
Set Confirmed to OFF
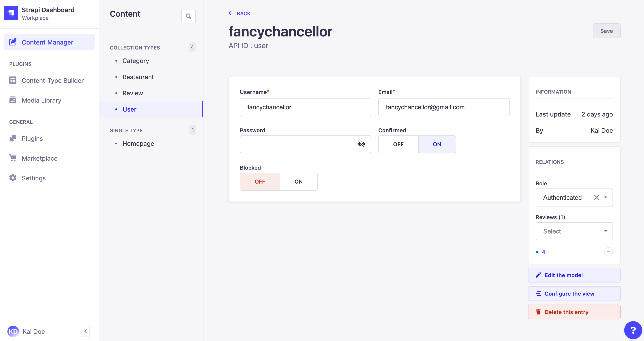point(398,144)
